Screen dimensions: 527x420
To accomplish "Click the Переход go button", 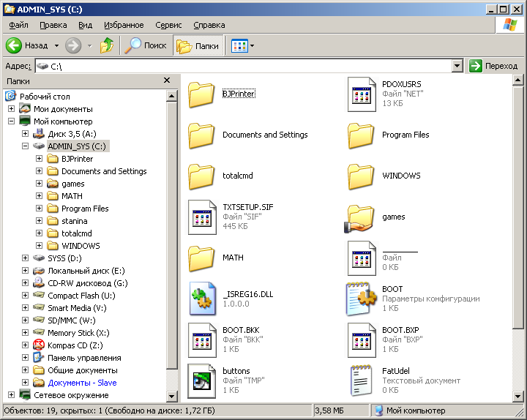I will [493, 66].
